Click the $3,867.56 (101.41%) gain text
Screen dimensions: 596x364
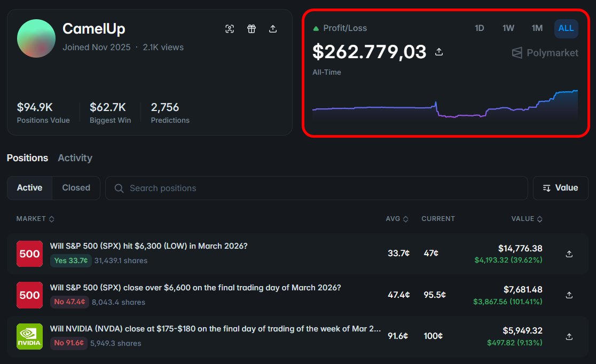coord(507,302)
